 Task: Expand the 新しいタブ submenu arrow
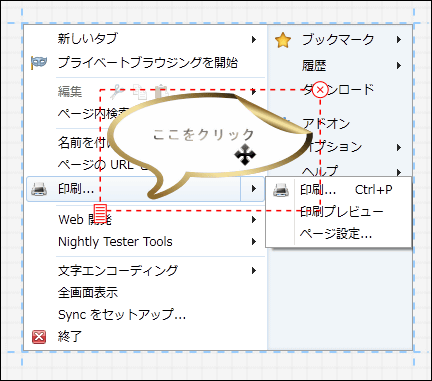tap(254, 39)
